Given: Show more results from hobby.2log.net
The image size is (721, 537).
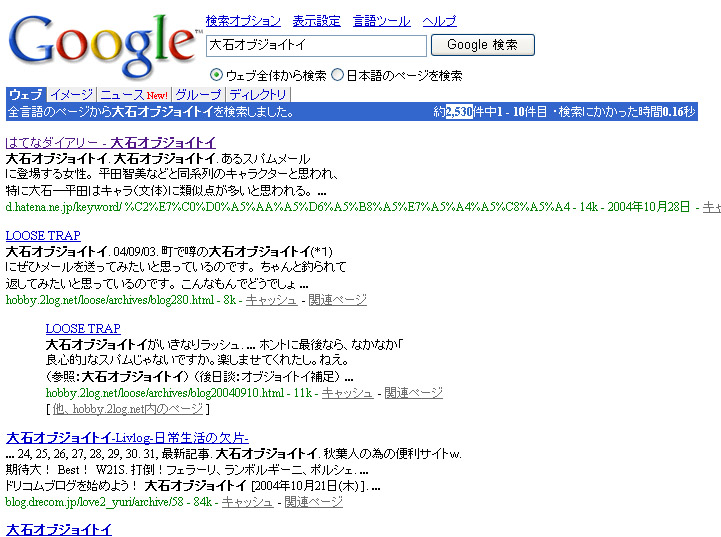Looking at the screenshot, I should pos(129,409).
